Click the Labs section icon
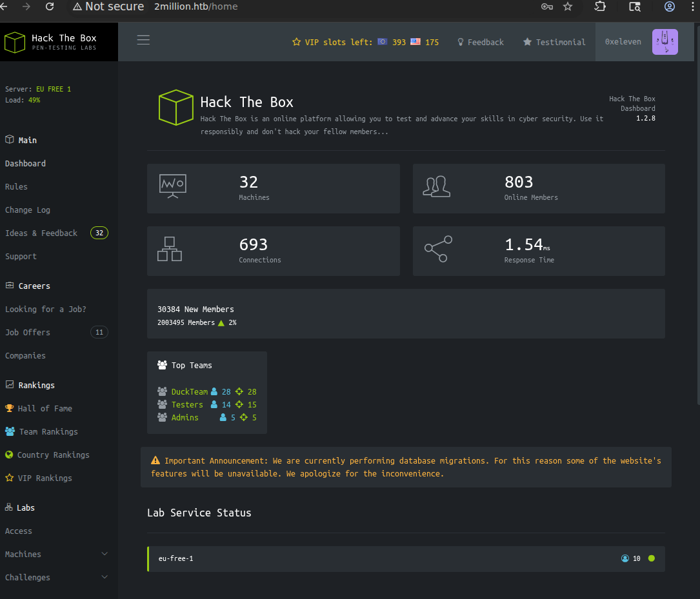 click(8, 507)
